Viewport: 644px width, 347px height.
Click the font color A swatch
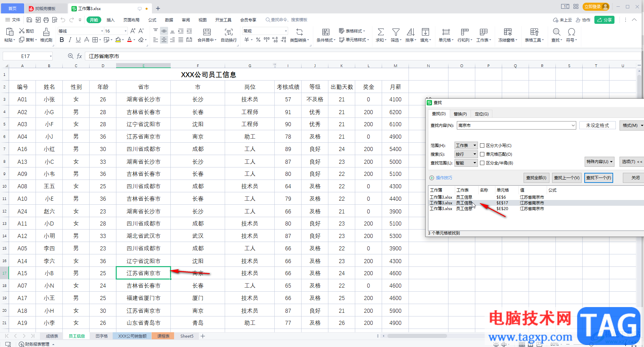(129, 40)
